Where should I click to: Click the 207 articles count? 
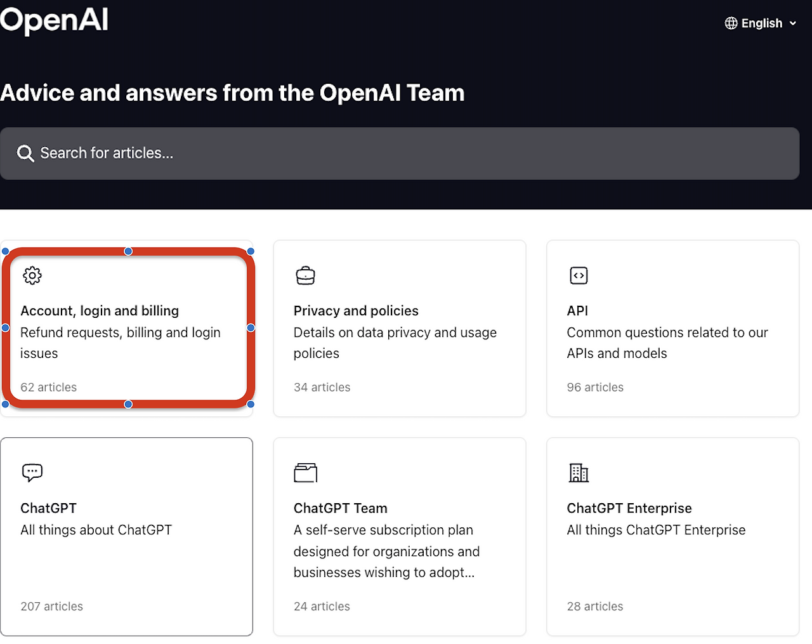(51, 607)
